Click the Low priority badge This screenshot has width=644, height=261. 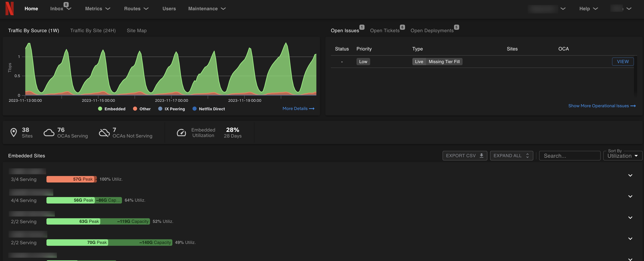[x=363, y=62]
